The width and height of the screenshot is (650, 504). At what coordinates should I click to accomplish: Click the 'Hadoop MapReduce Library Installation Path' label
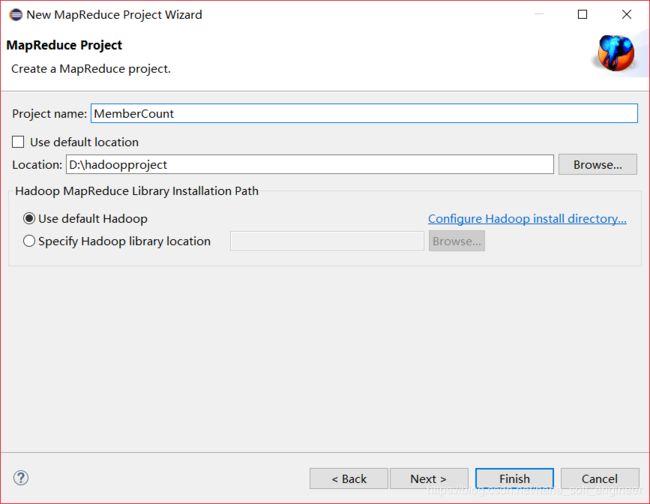pyautogui.click(x=137, y=191)
